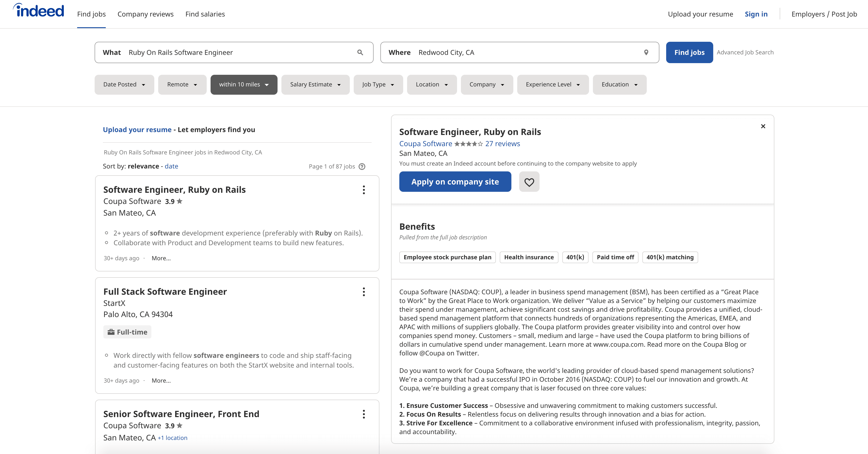Click the Where location input field
Screen dimensions: 868x454
pos(526,52)
